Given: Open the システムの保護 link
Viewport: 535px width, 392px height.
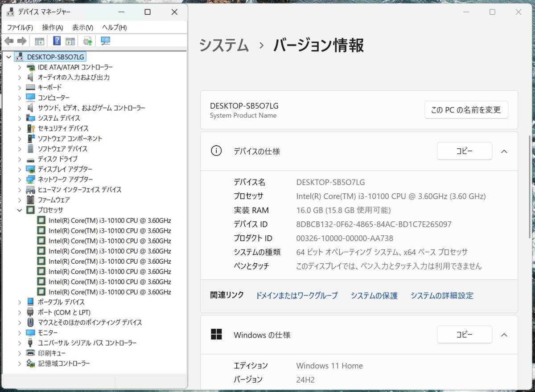Looking at the screenshot, I should click(374, 295).
